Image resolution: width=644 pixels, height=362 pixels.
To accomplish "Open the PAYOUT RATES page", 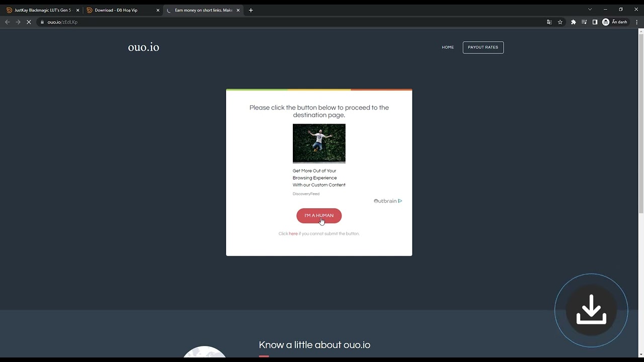I will [x=483, y=47].
